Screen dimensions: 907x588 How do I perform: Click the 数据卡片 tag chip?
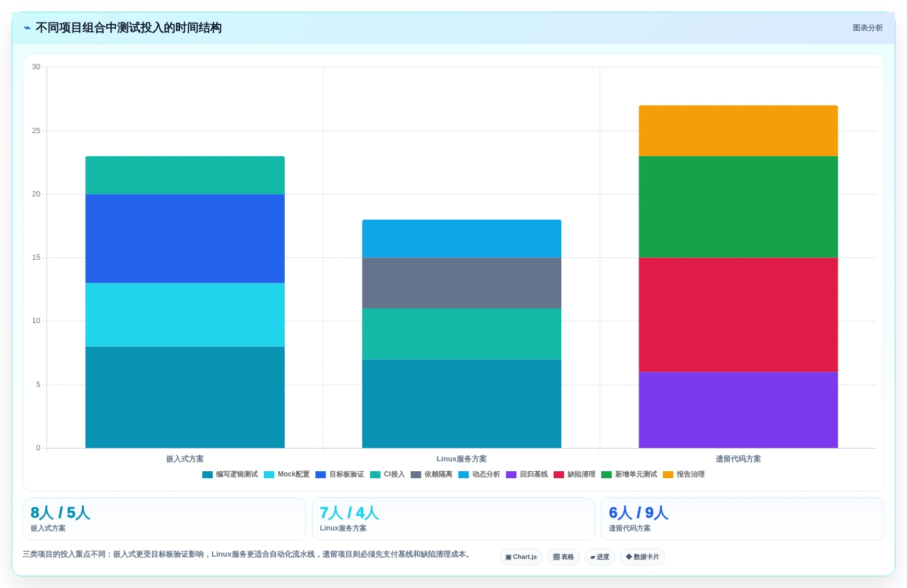click(x=643, y=557)
